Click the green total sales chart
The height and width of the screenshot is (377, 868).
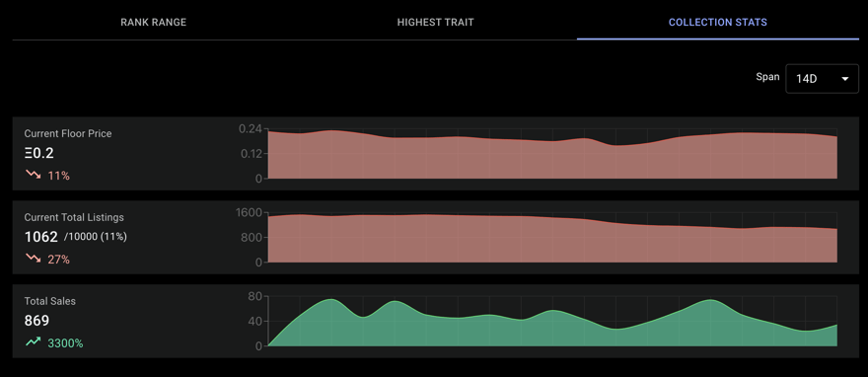coord(552,322)
